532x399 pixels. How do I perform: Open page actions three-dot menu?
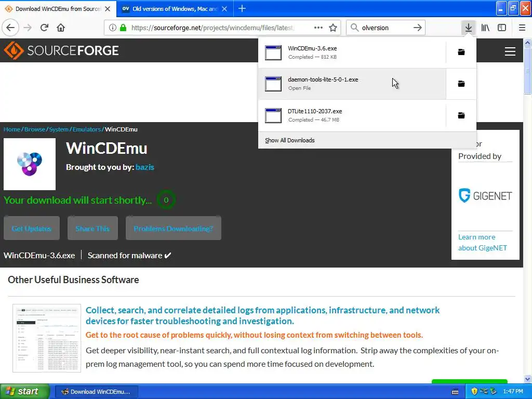click(318, 28)
